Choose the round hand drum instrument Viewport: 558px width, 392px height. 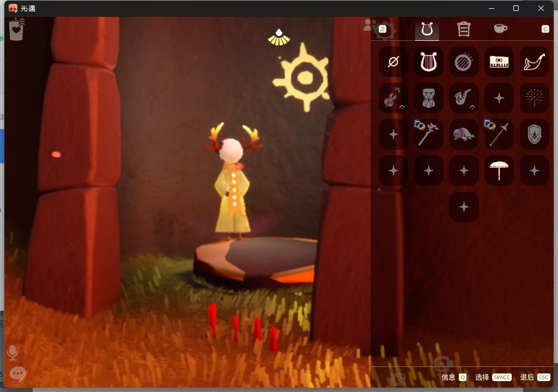(464, 62)
